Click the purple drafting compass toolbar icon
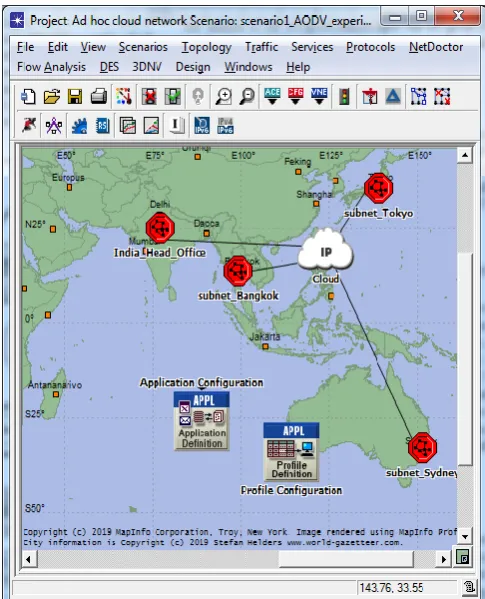This screenshot has height=599, width=485. [54, 125]
